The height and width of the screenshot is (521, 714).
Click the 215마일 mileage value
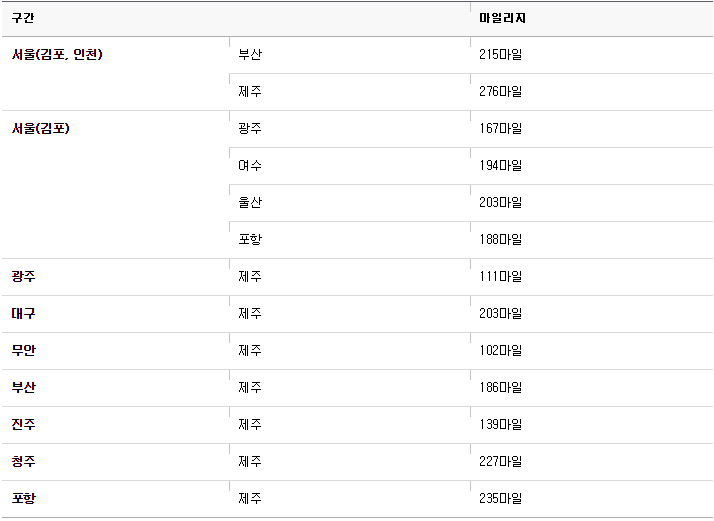tap(500, 55)
